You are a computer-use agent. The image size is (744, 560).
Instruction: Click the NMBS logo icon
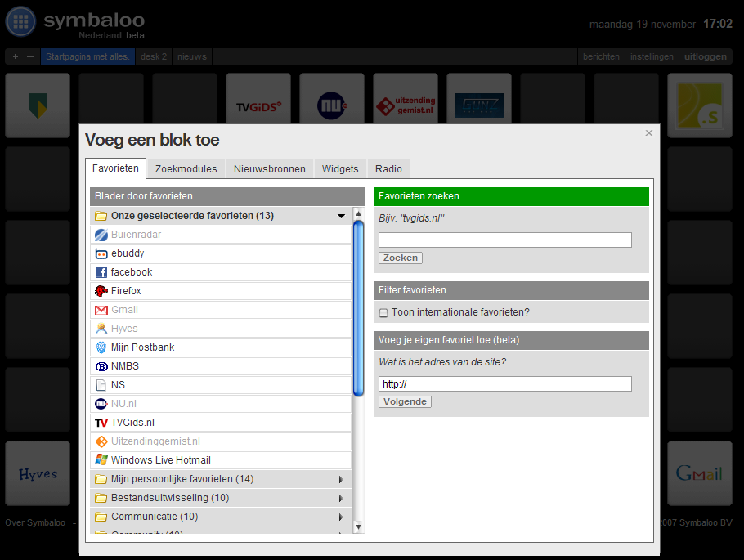(101, 366)
